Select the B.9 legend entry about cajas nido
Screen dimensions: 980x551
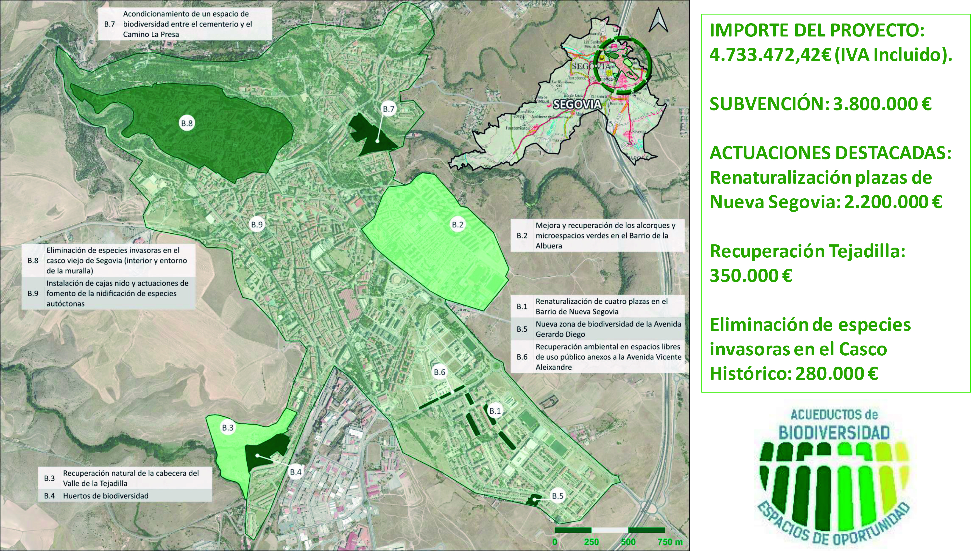click(x=109, y=293)
